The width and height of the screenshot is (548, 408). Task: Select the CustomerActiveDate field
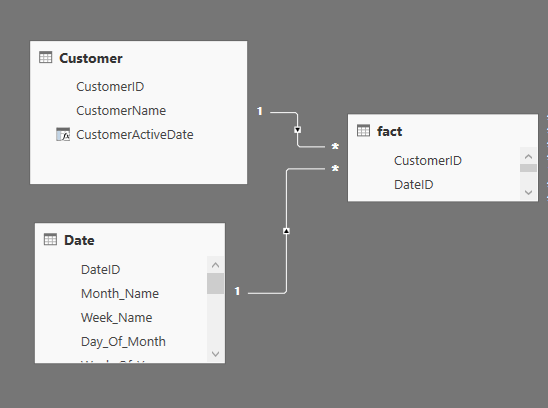135,135
